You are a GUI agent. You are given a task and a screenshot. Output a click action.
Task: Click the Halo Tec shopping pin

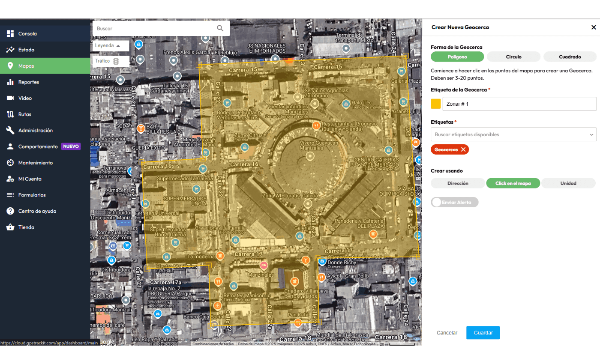click(x=345, y=104)
